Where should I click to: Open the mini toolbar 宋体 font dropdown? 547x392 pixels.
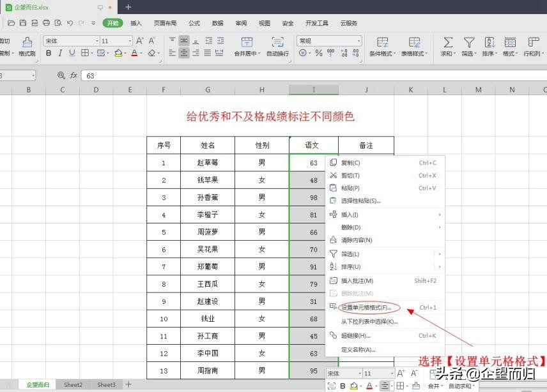(x=360, y=373)
